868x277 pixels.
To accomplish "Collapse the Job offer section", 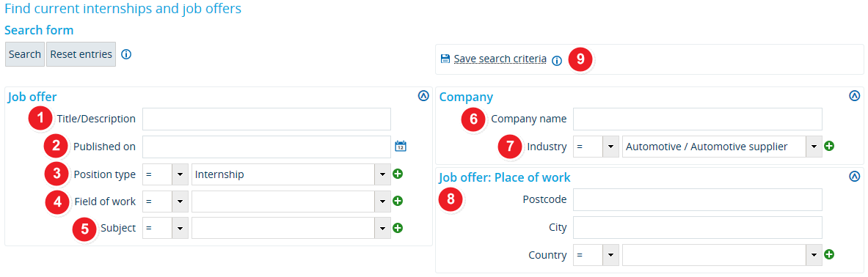I will coord(423,96).
